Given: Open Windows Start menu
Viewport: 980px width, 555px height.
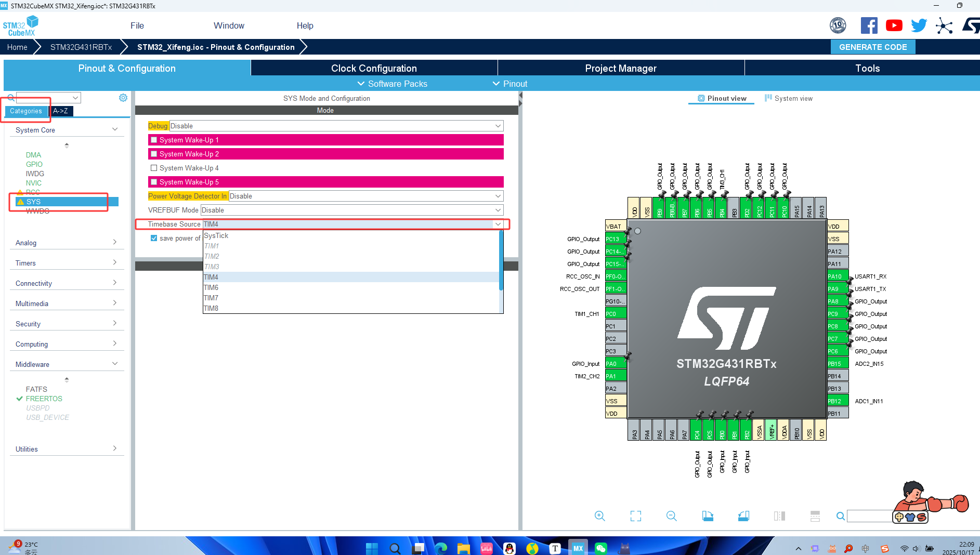Looking at the screenshot, I should pos(372,548).
